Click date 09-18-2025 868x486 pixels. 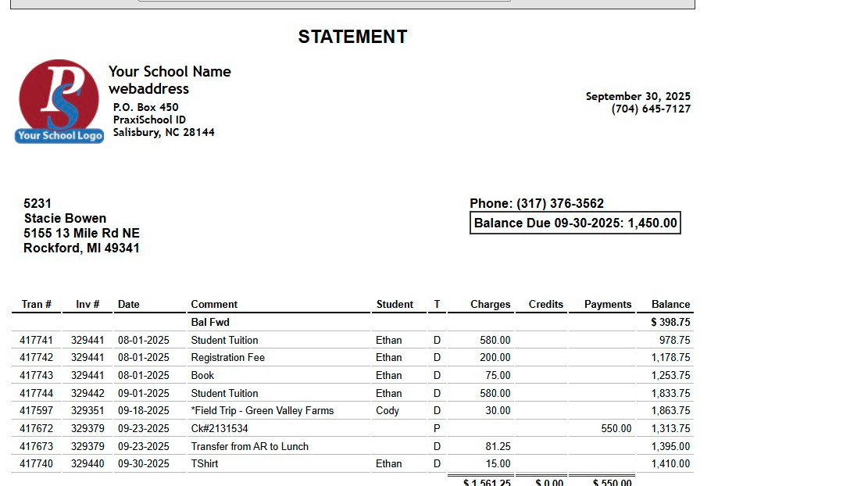[x=144, y=411]
